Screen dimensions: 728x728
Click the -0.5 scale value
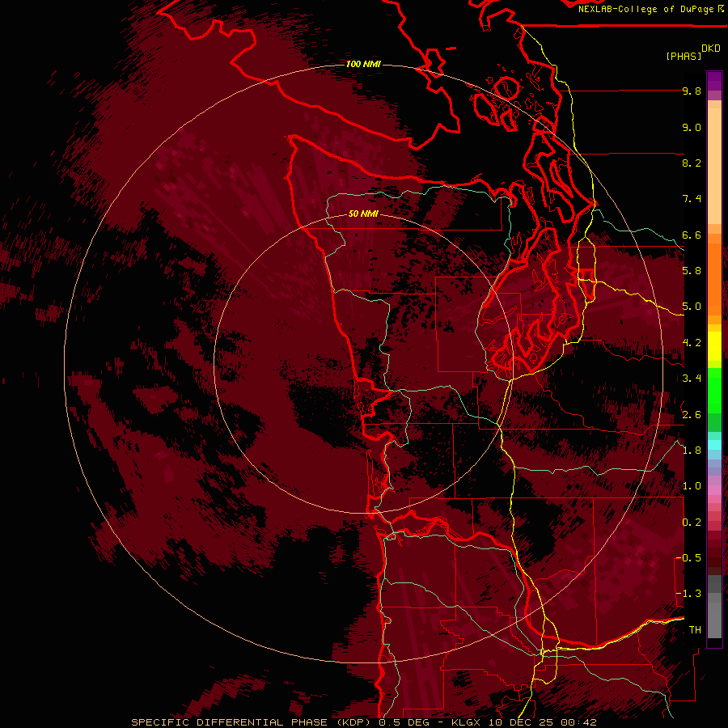(689, 558)
